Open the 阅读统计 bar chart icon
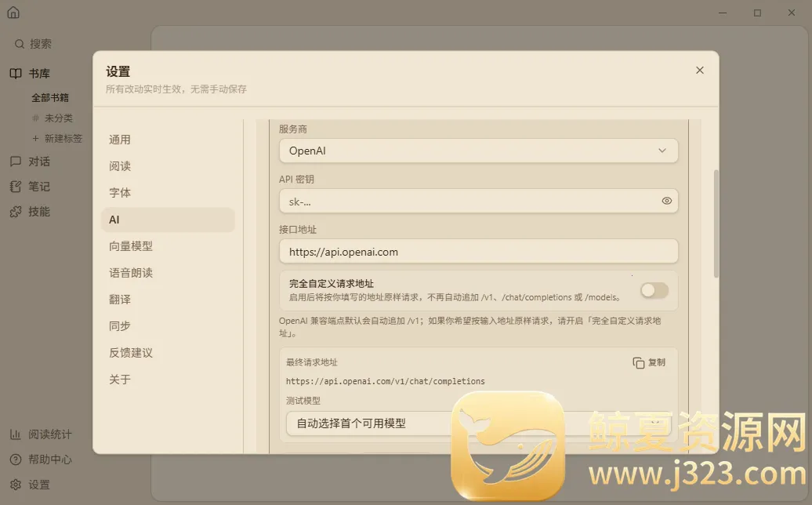 (x=16, y=434)
